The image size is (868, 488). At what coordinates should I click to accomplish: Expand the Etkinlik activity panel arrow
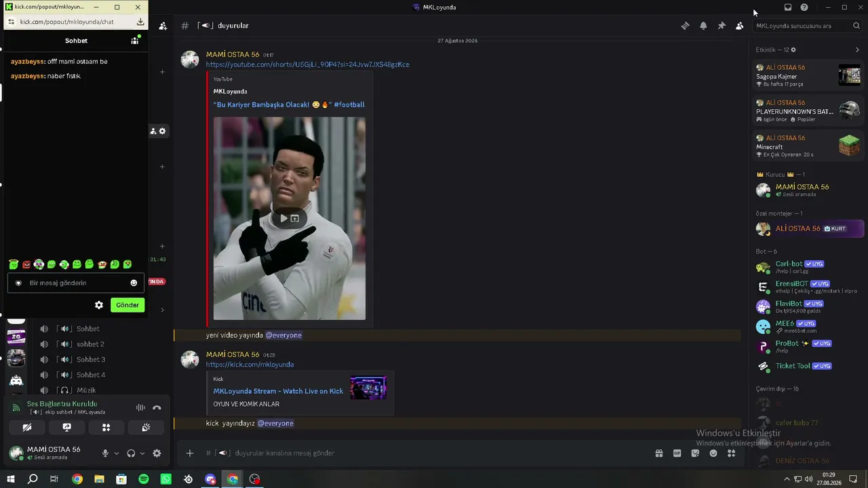tap(857, 49)
